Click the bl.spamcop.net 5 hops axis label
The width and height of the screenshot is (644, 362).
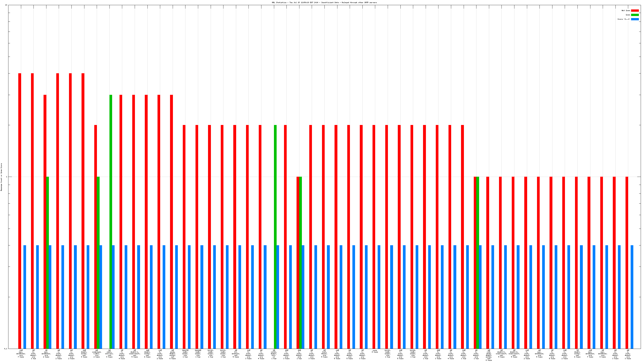[236, 354]
